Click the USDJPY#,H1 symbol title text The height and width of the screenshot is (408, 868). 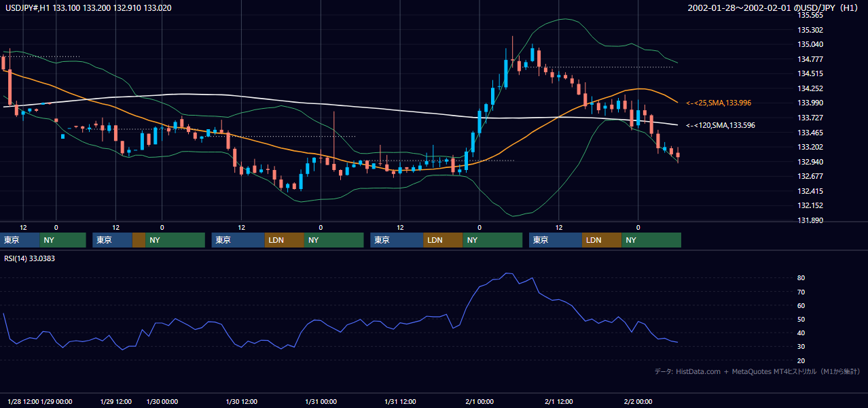(x=87, y=8)
